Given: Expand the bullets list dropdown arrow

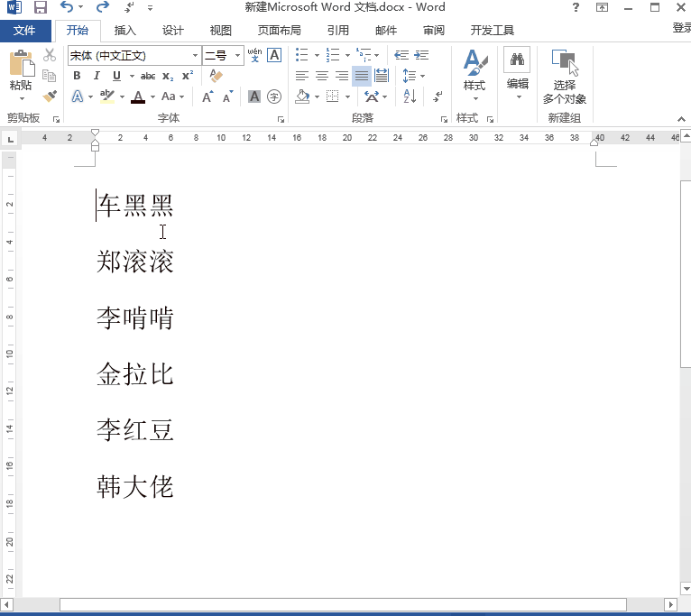Looking at the screenshot, I should 317,55.
